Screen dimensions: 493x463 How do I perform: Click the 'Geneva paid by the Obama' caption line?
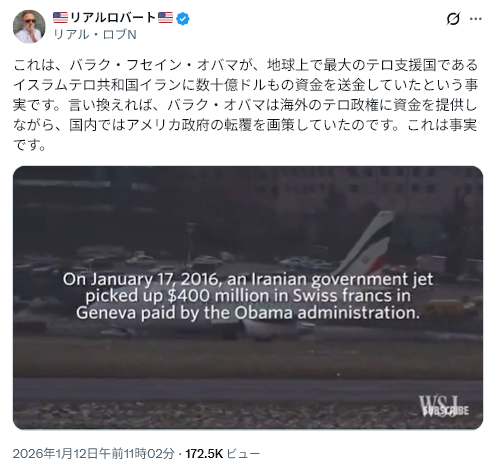pyautogui.click(x=248, y=313)
